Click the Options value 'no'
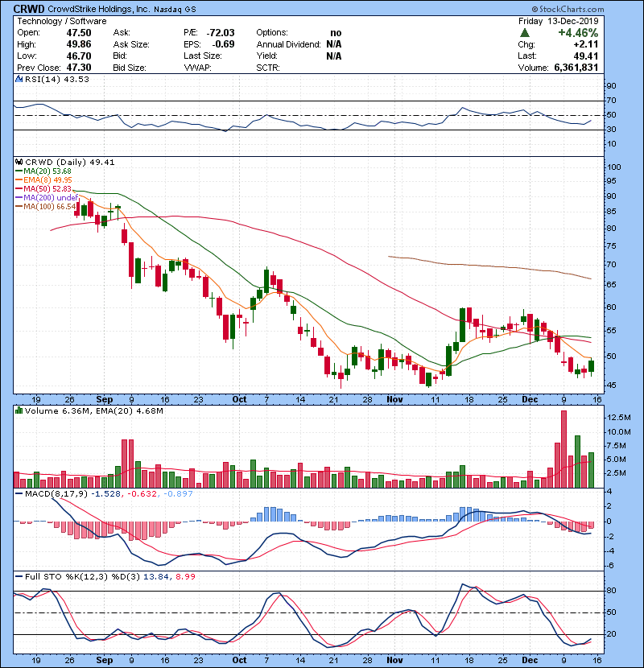This screenshot has width=644, height=668. pos(336,33)
